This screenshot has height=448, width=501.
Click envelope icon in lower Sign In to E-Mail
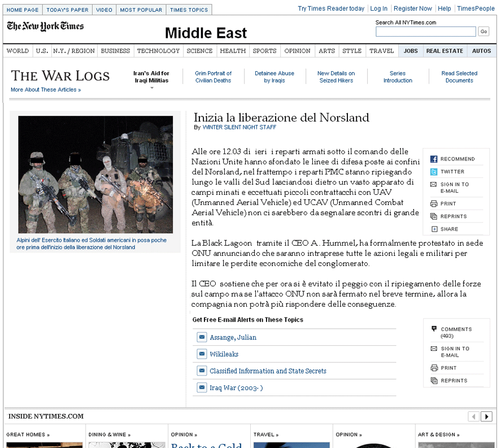[x=434, y=349]
